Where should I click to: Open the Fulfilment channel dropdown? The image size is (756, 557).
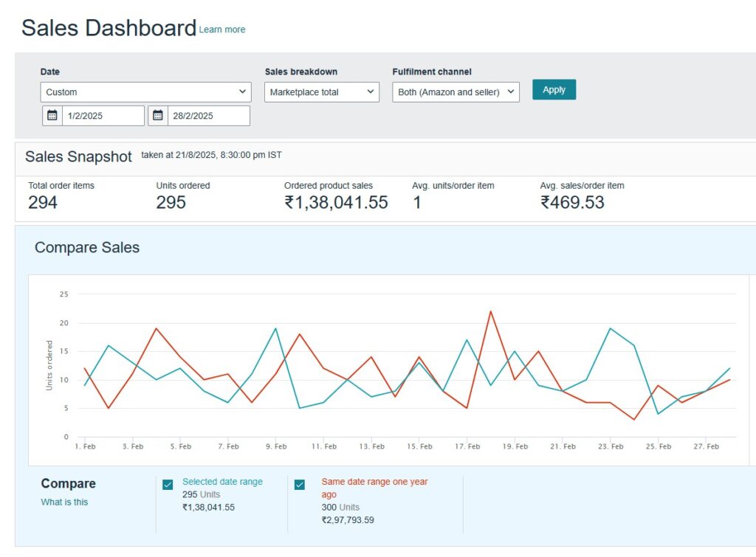point(456,92)
